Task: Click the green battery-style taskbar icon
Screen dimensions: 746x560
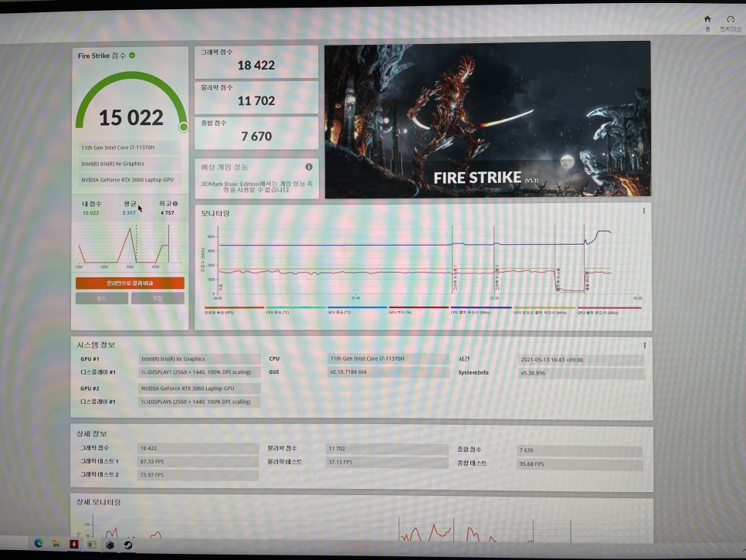Action: pyautogui.click(x=91, y=545)
